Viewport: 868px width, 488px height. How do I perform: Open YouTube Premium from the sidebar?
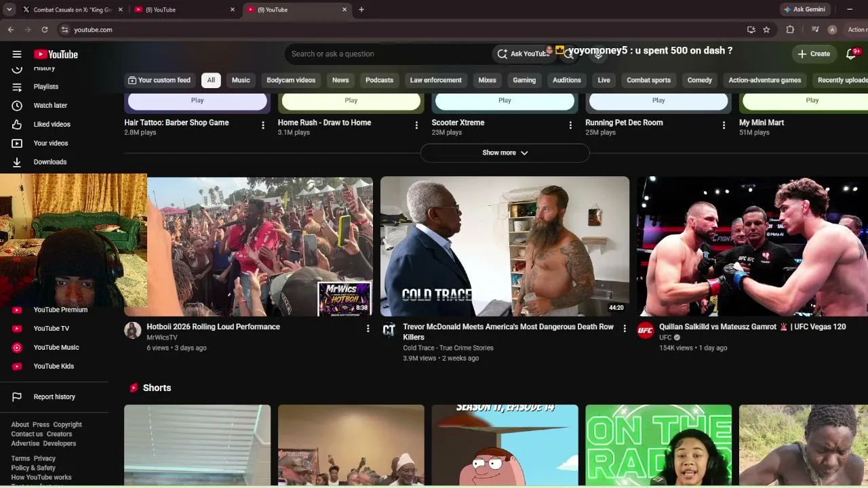click(60, 310)
